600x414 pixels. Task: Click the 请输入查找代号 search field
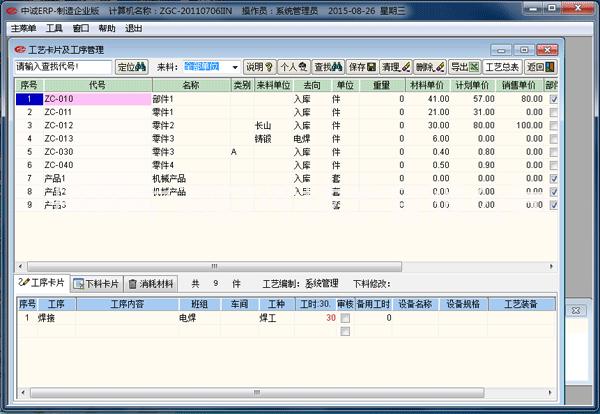[63, 67]
